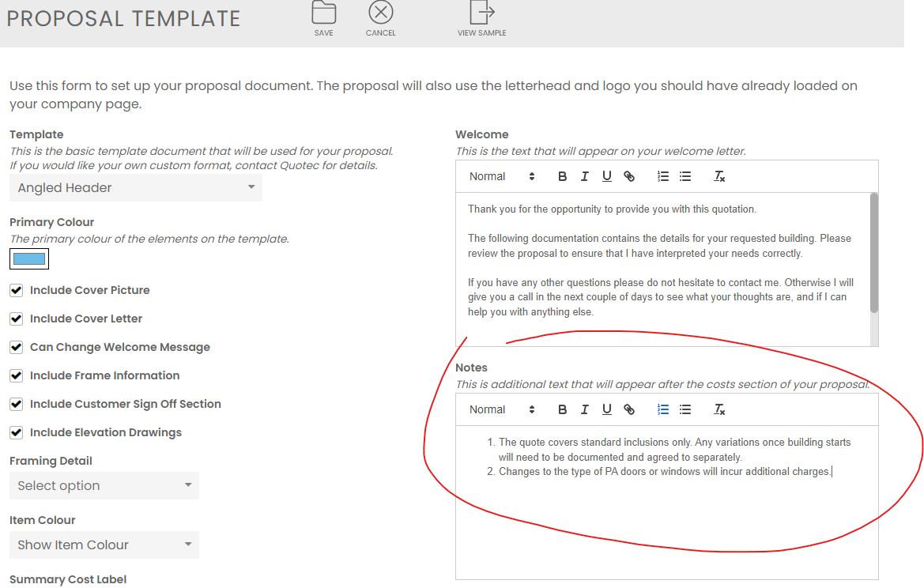Click the Save folder icon
The height and width of the screenshot is (588, 924).
[323, 13]
